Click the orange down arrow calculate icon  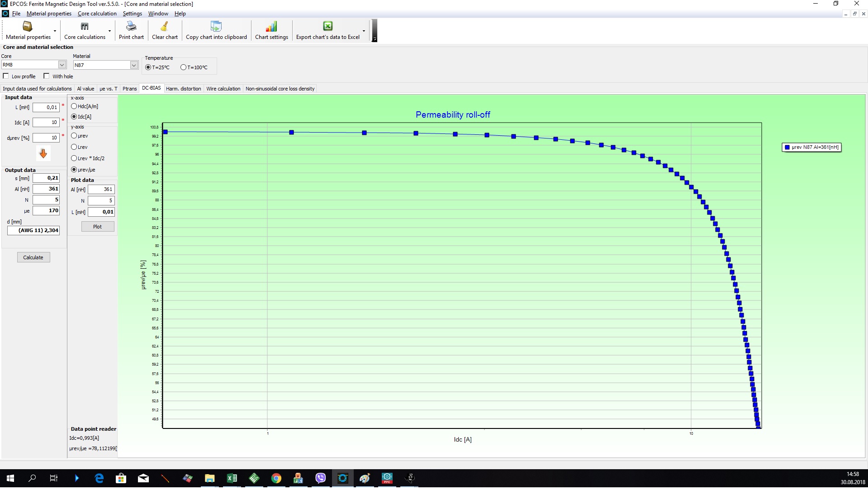pyautogui.click(x=43, y=154)
